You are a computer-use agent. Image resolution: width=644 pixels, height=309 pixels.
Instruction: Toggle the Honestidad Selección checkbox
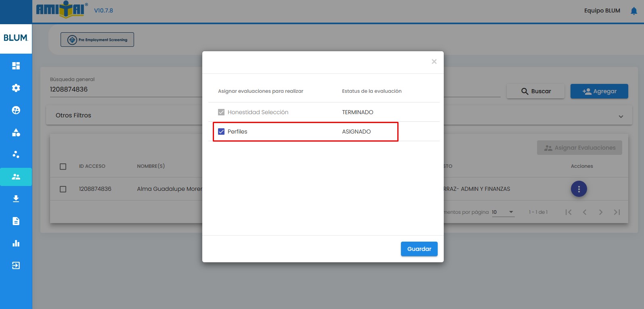pyautogui.click(x=221, y=112)
